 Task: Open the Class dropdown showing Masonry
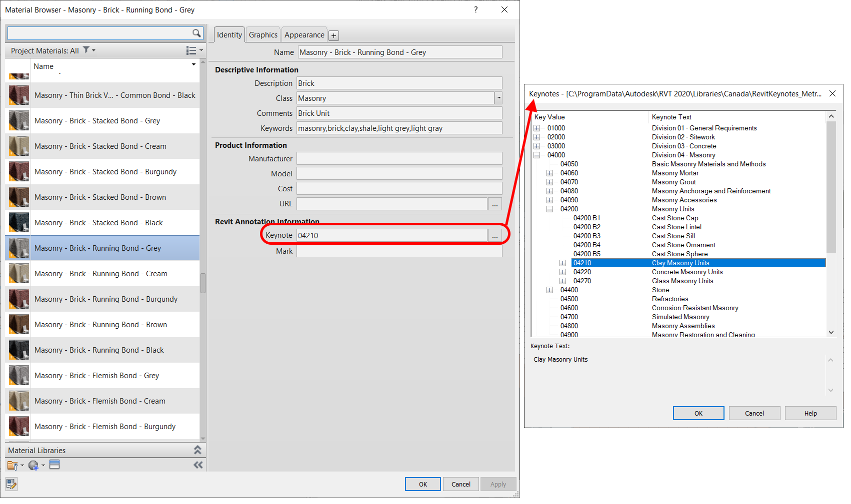(x=498, y=98)
